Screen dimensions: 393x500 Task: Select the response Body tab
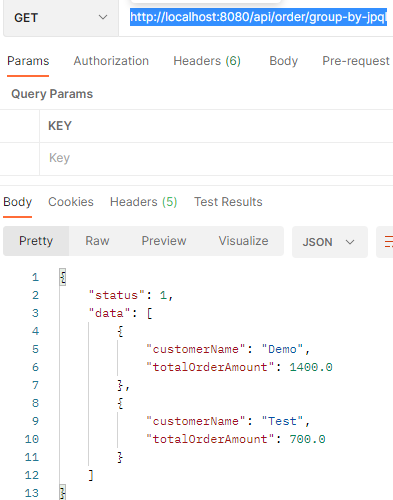coord(17,202)
